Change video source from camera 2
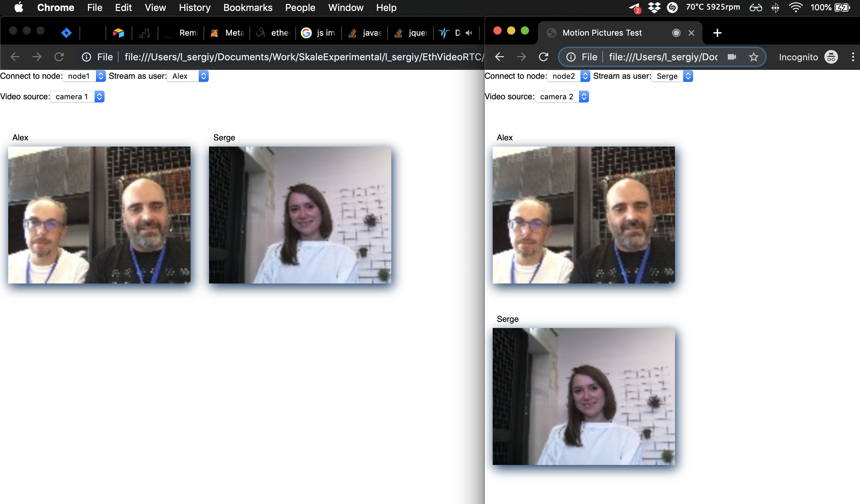The height and width of the screenshot is (504, 860). (562, 97)
